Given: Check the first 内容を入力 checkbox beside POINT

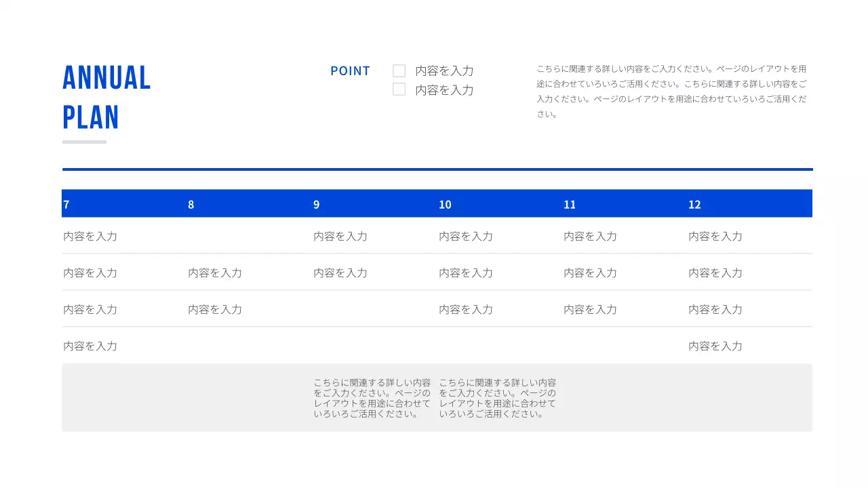Looking at the screenshot, I should tap(399, 70).
